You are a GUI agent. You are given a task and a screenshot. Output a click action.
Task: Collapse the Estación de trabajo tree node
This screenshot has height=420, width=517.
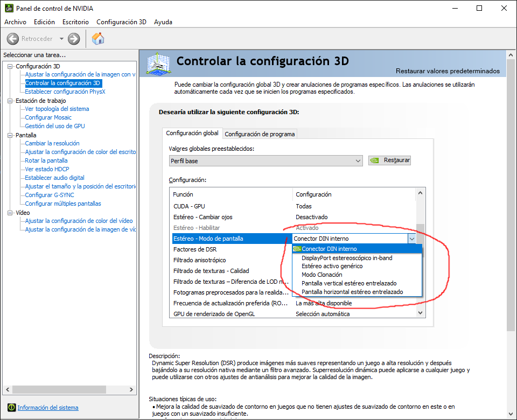tap(10, 101)
